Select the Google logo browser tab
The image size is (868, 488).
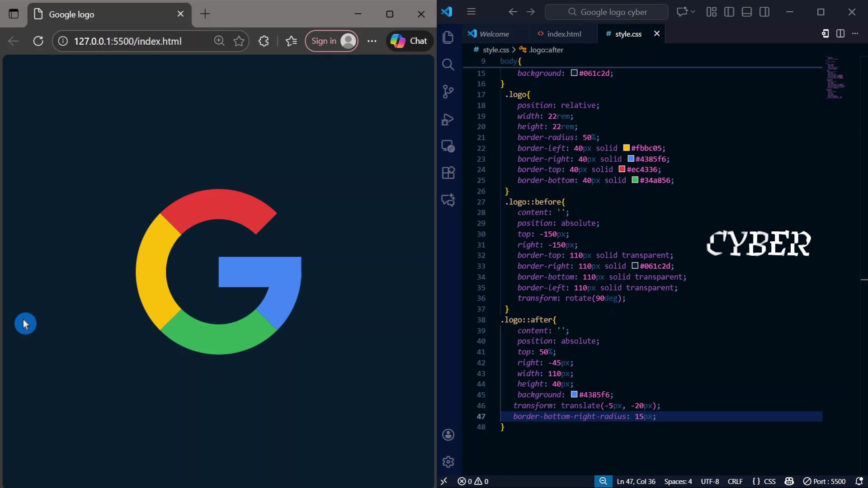108,14
